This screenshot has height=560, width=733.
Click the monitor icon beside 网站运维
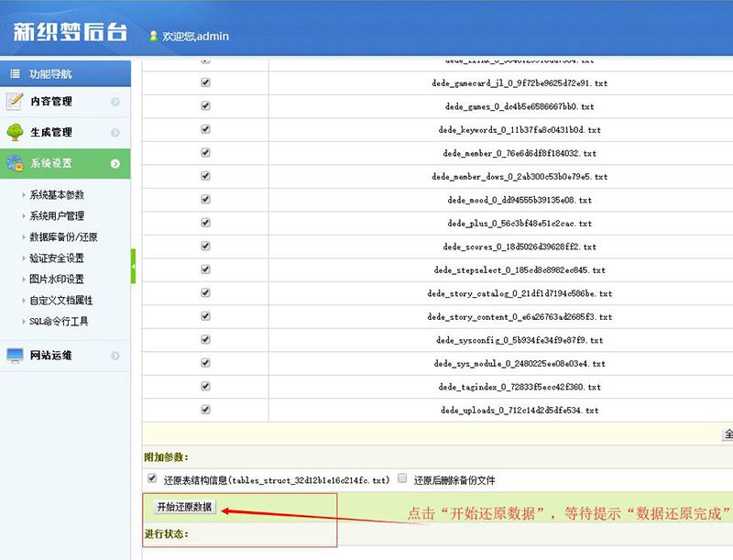(x=14, y=356)
